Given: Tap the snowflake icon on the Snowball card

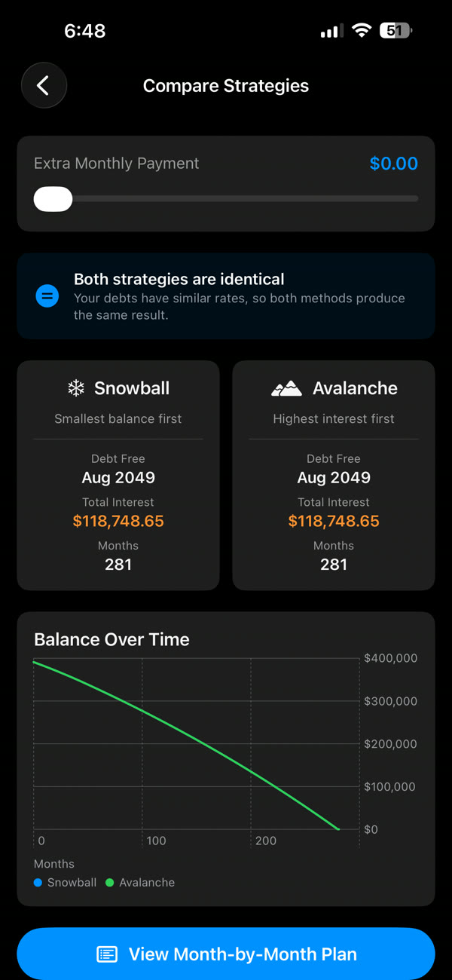Looking at the screenshot, I should click(x=75, y=387).
